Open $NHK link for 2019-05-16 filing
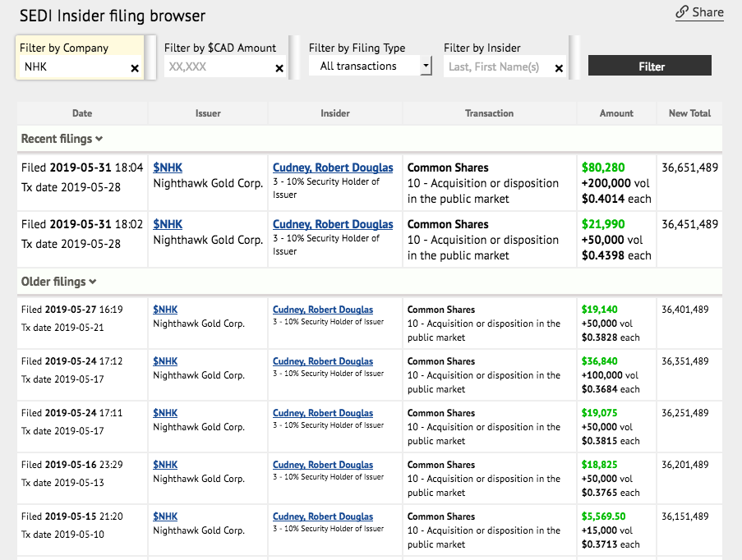742x560 pixels. coord(165,465)
